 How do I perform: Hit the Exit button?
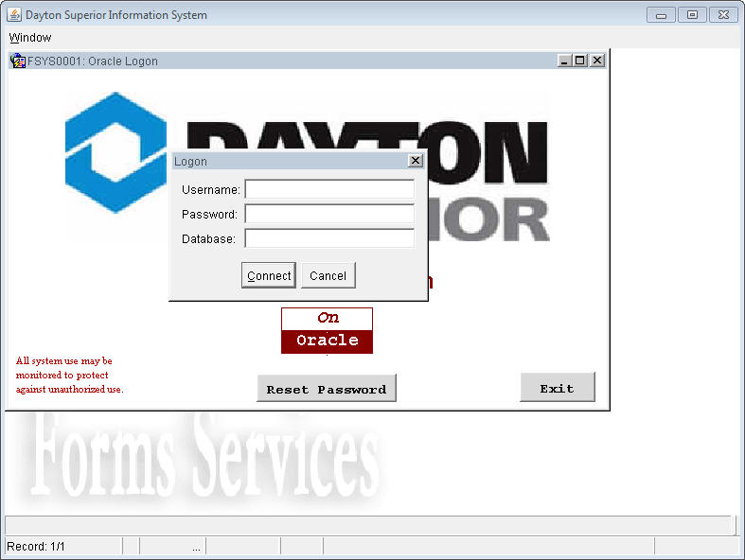[x=557, y=388]
